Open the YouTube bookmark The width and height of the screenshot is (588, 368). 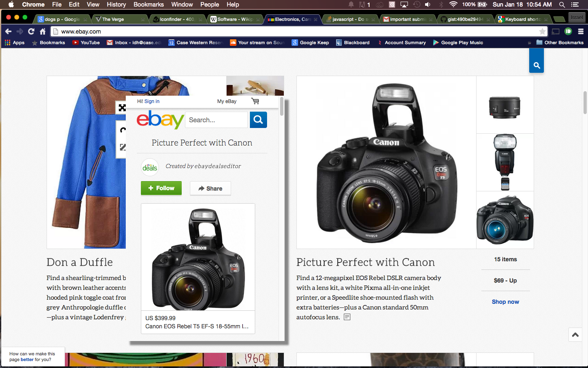coord(86,43)
